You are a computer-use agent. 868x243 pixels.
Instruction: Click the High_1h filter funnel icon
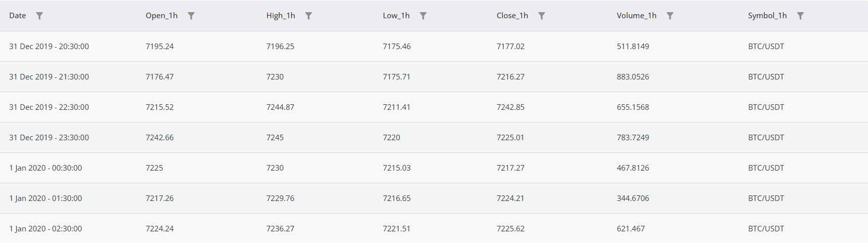(x=309, y=16)
